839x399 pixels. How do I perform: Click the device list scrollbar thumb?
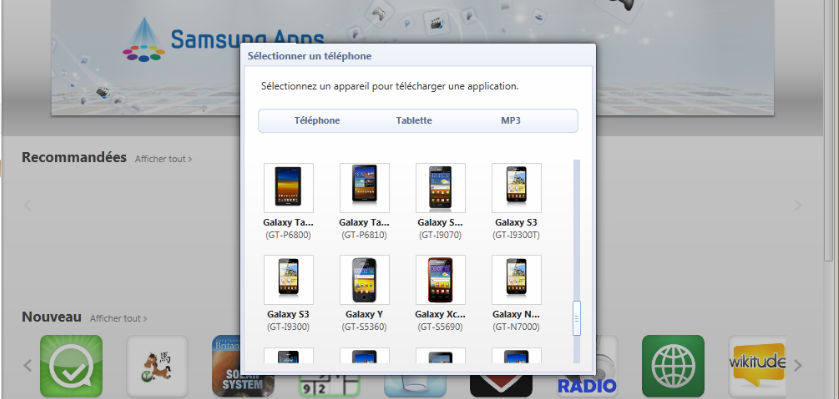coord(576,318)
